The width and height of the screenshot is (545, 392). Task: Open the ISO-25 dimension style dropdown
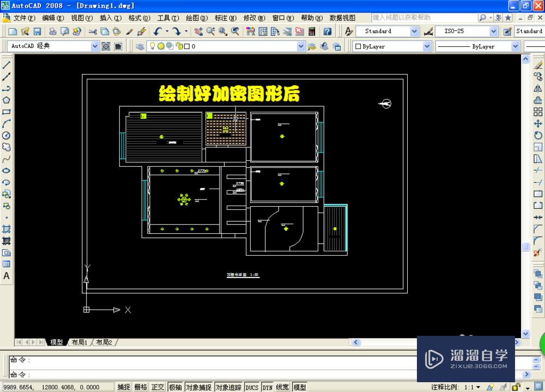pyautogui.click(x=493, y=31)
